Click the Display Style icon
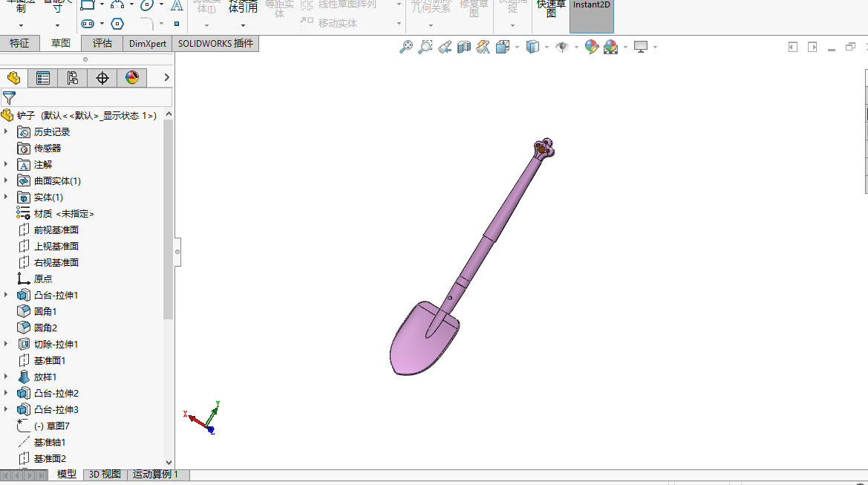The height and width of the screenshot is (485, 868). [x=532, y=47]
